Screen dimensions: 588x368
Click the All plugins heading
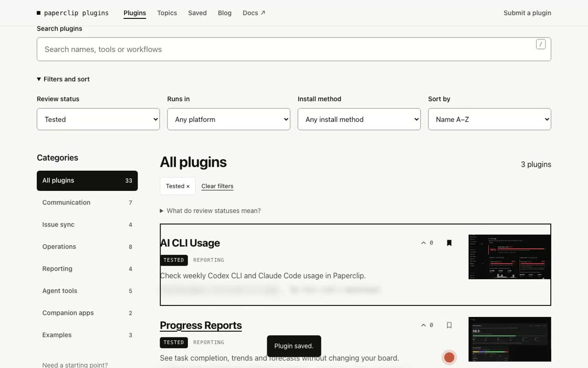pos(193,162)
